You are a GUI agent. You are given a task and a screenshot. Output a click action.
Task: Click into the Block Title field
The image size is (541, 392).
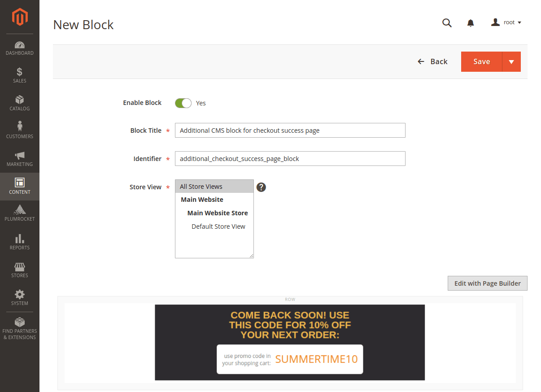click(290, 131)
